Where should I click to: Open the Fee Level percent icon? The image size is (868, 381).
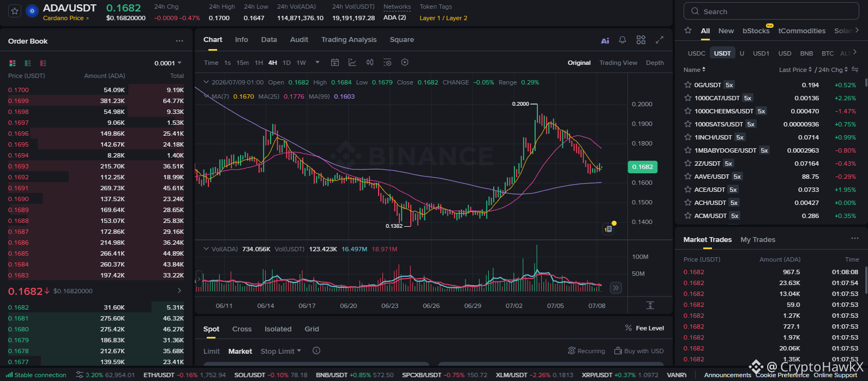coord(628,328)
